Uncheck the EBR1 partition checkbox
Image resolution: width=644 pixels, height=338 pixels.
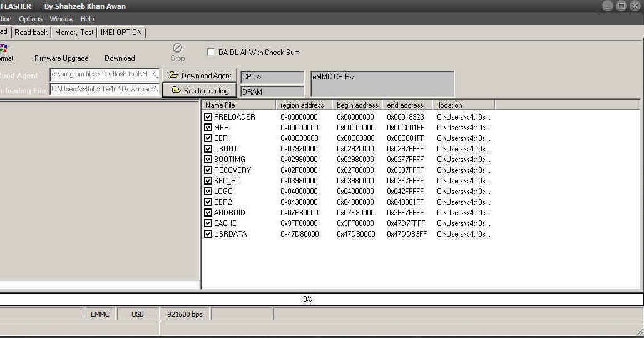pyautogui.click(x=208, y=138)
